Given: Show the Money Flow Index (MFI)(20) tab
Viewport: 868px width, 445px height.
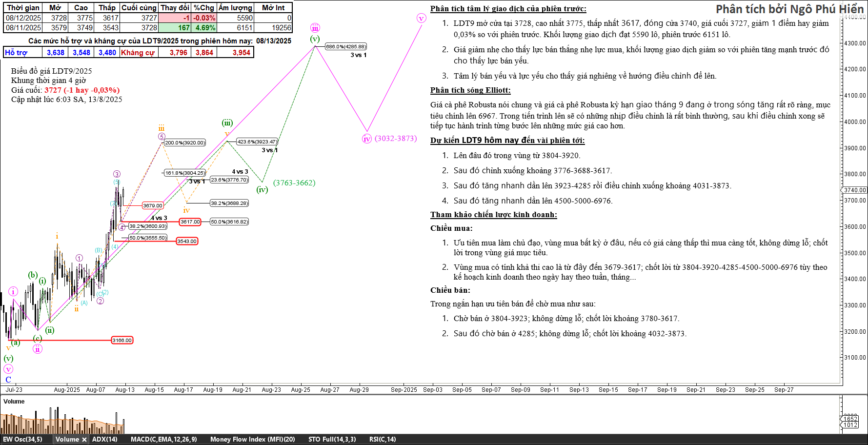Looking at the screenshot, I should (x=252, y=439).
